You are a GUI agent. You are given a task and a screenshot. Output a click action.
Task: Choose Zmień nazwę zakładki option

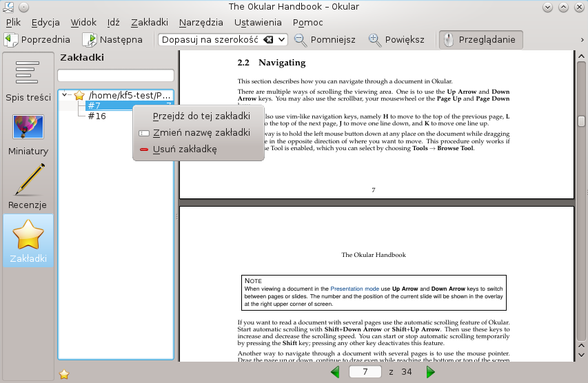tap(201, 132)
